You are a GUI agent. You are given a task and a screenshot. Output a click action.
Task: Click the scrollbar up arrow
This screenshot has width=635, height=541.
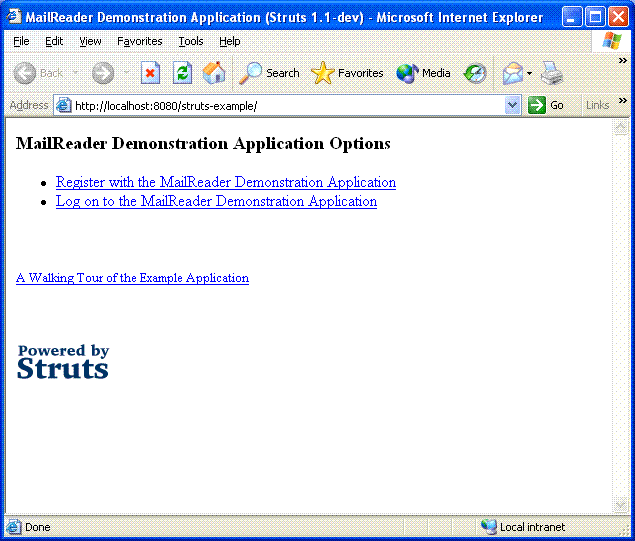pos(621,128)
